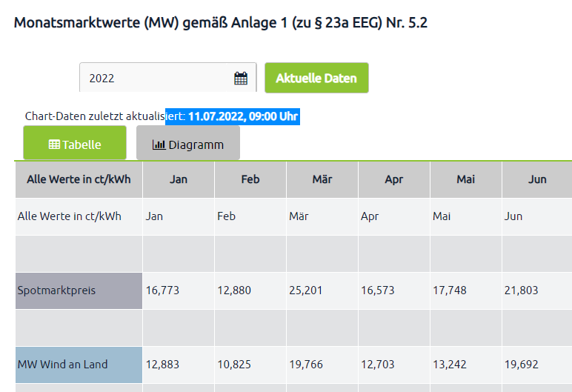The image size is (572, 392).
Task: Select the Mai column header
Action: 466,179
